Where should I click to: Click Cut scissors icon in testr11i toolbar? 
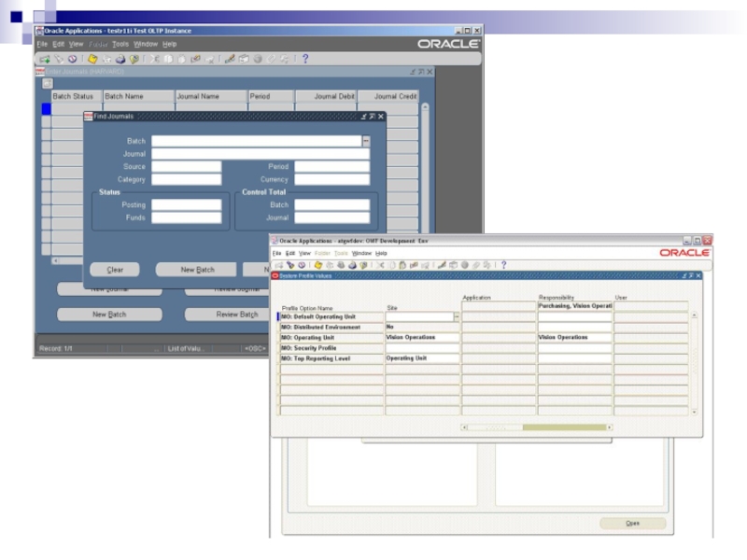[x=154, y=59]
